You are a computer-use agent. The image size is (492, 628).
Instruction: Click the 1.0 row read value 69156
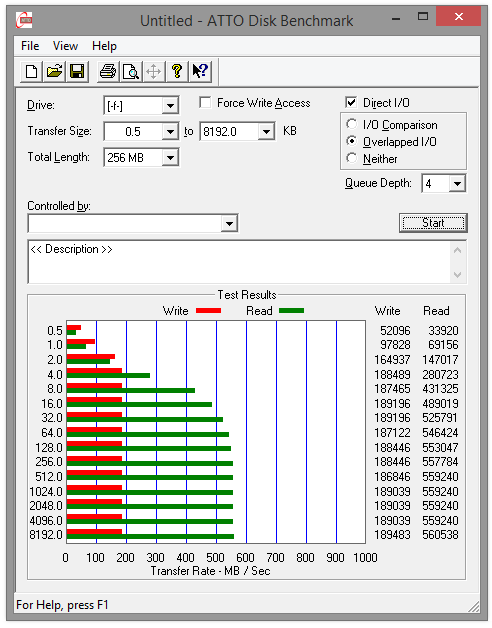click(x=443, y=345)
